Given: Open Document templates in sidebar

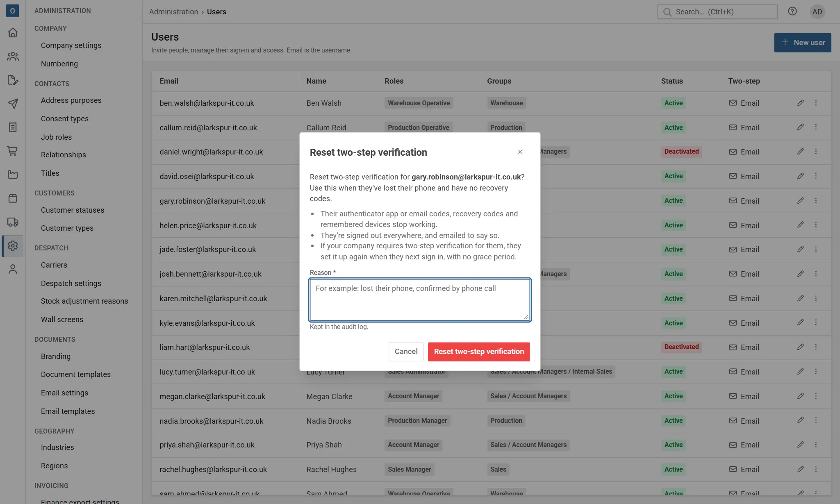Looking at the screenshot, I should [x=76, y=375].
